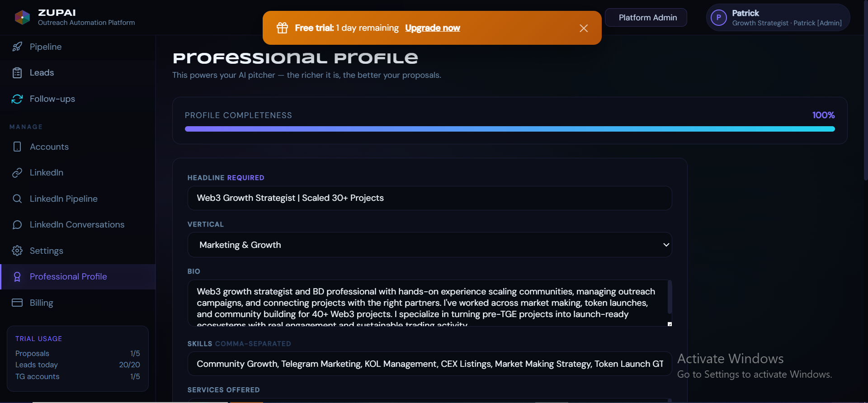Open LinkedIn Conversations page
This screenshot has height=403, width=868.
click(x=78, y=225)
